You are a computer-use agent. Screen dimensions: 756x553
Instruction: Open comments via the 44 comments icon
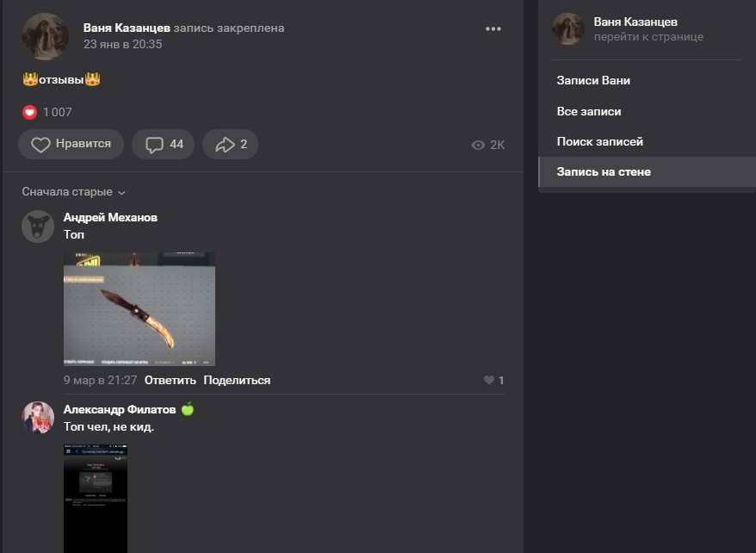(x=164, y=145)
